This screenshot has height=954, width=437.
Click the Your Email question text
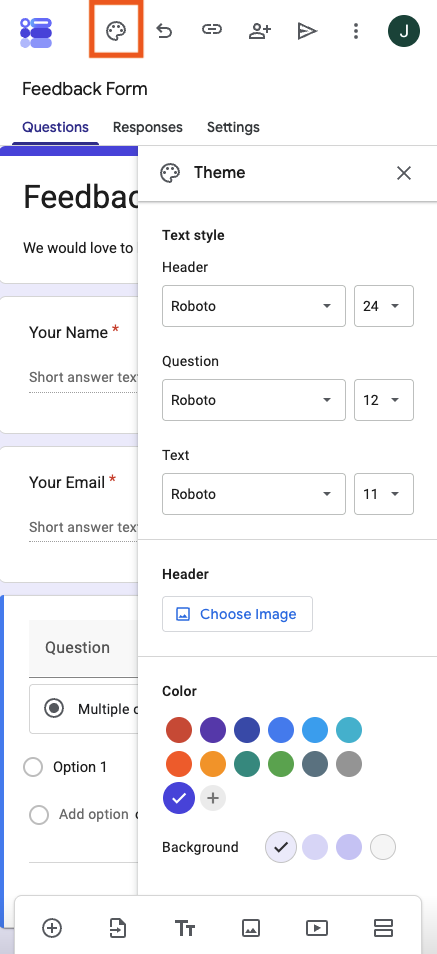[x=67, y=482]
